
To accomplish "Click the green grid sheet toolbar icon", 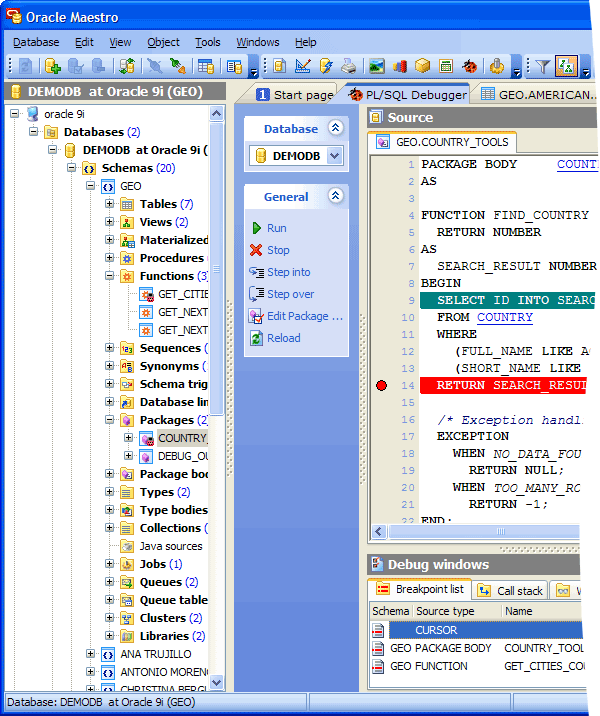I will tap(446, 67).
